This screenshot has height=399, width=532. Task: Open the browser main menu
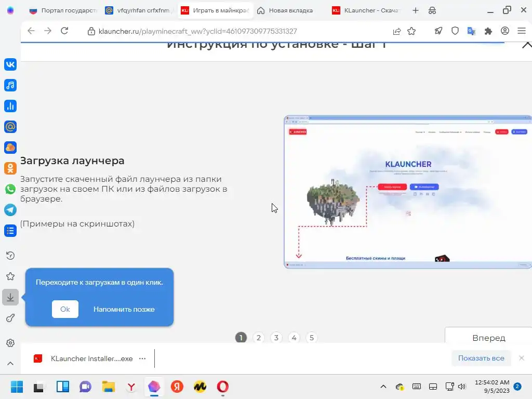[x=522, y=31]
